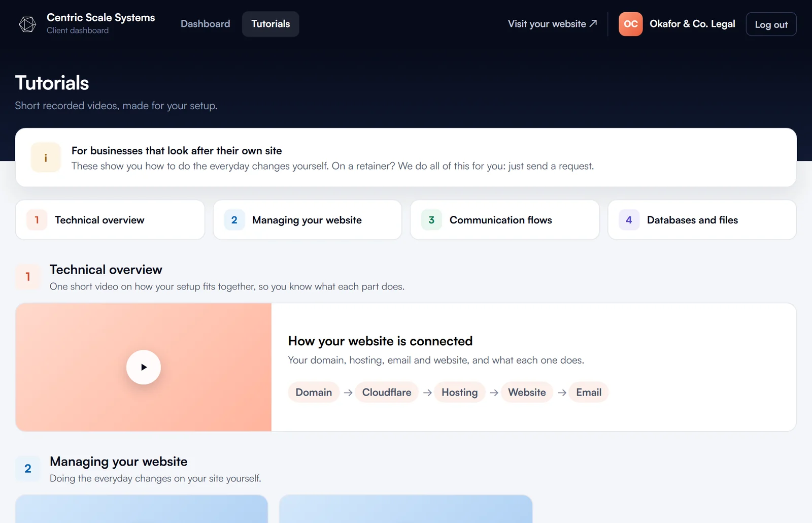Select the Tutorials tab
Image resolution: width=812 pixels, height=523 pixels.
270,24
